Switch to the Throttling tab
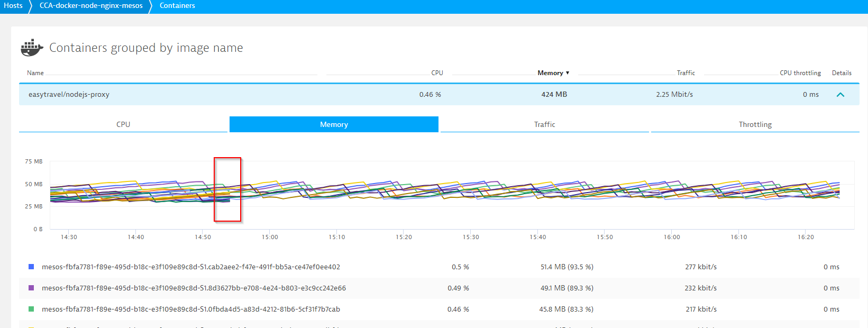868x328 pixels. click(x=755, y=124)
